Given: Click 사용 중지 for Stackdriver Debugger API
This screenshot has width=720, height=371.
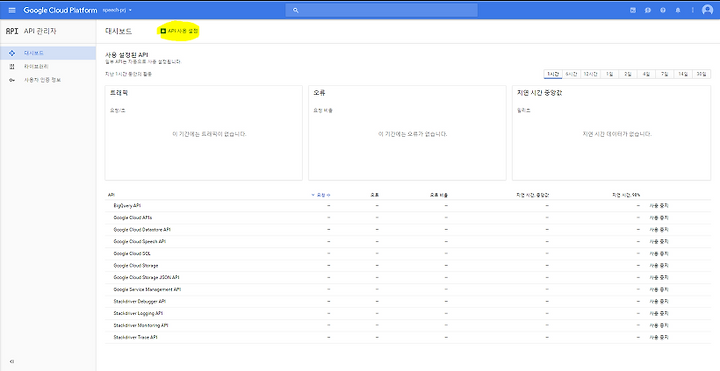Looking at the screenshot, I should tap(659, 301).
